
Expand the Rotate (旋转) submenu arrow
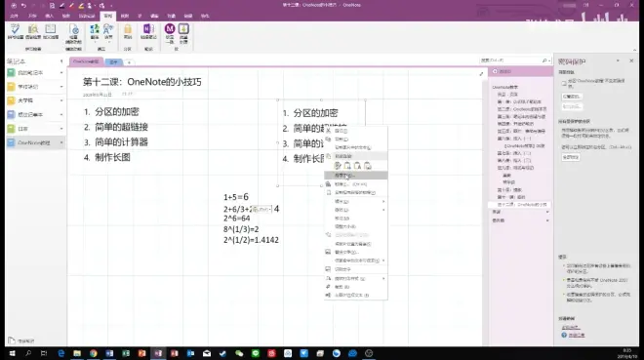coord(383,210)
